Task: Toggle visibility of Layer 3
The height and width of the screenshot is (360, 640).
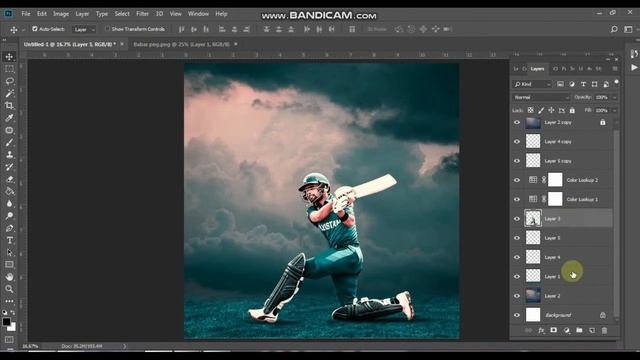Action: [x=517, y=219]
